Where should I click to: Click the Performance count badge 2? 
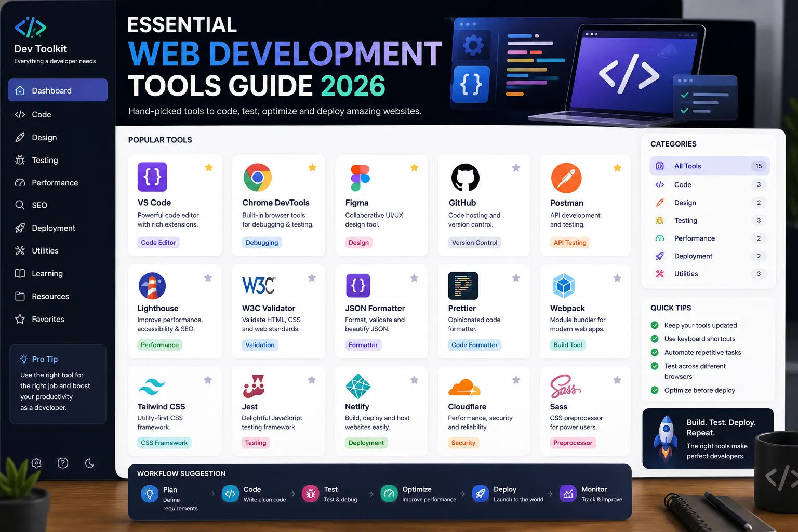click(759, 238)
